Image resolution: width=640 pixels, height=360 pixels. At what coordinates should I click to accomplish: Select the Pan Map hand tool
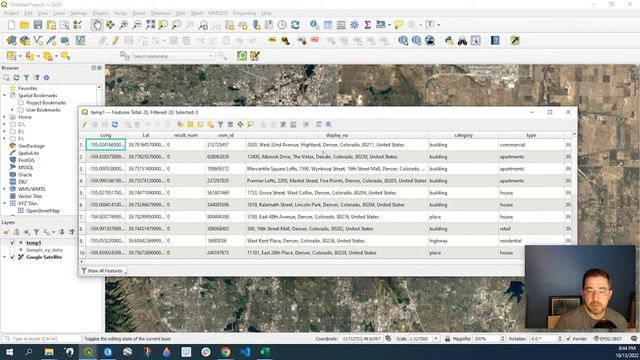coord(97,25)
